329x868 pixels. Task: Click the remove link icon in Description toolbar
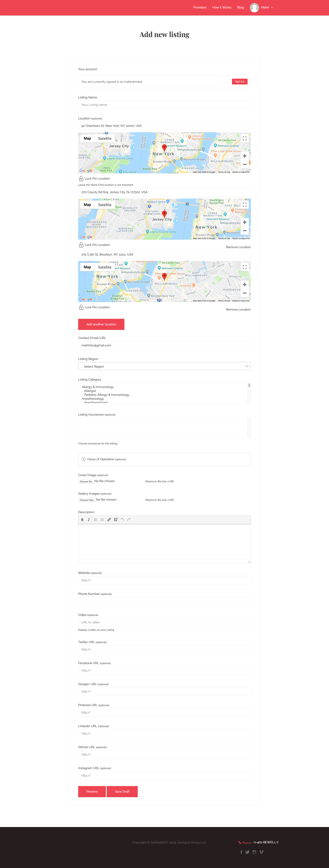(116, 520)
